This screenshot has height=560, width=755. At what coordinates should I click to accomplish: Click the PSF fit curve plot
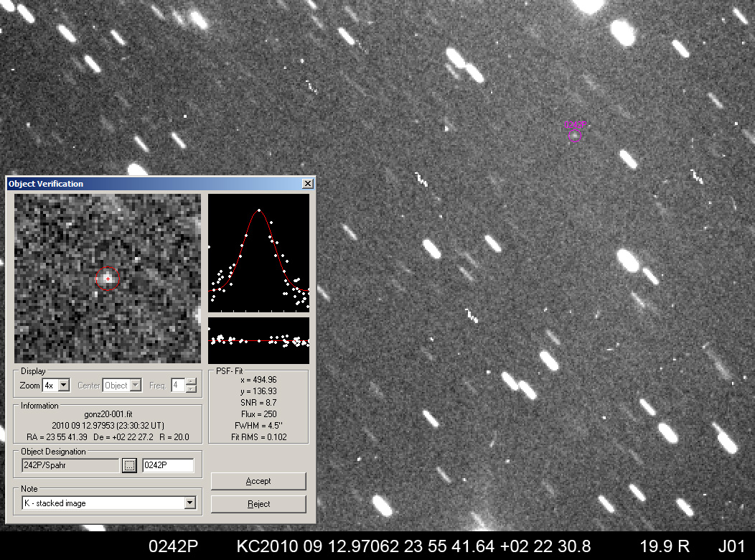pyautogui.click(x=258, y=253)
